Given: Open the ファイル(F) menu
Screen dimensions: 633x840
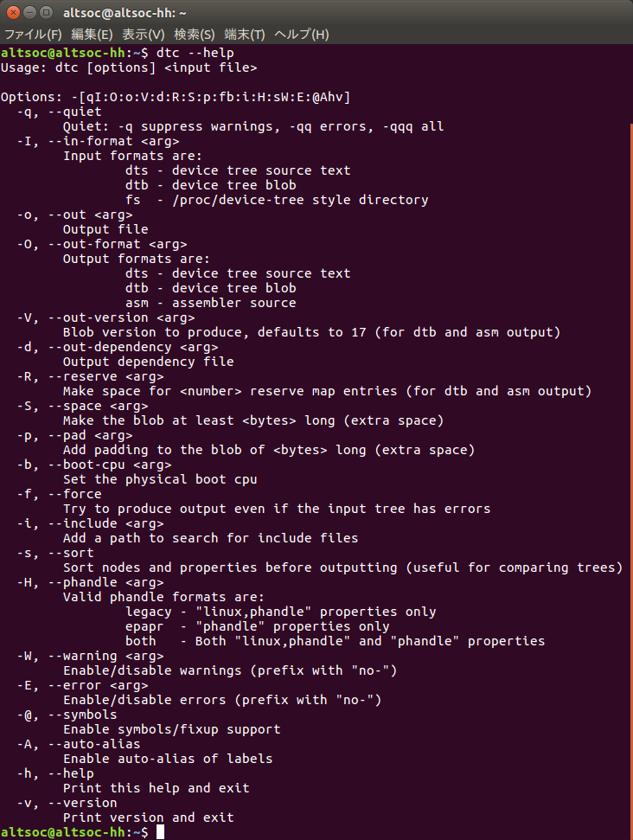Looking at the screenshot, I should pyautogui.click(x=33, y=35).
